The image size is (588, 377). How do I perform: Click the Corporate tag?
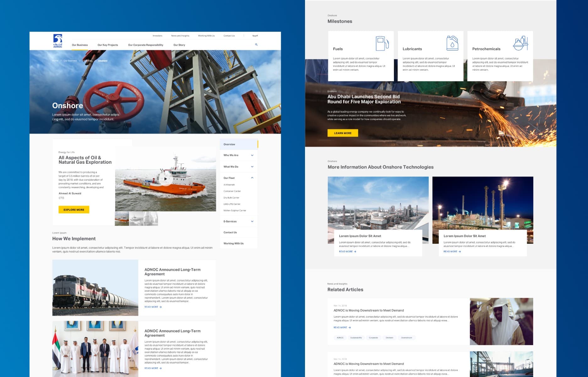coord(373,338)
